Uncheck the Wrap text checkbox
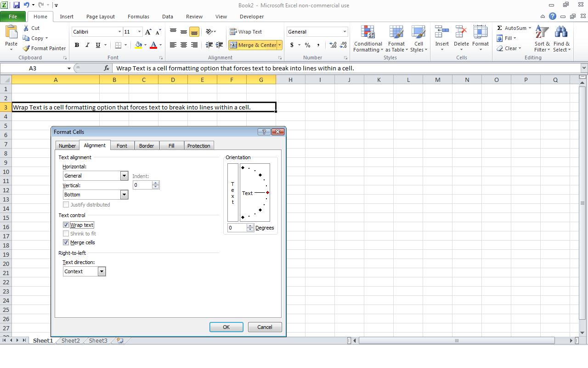588x368 pixels. (x=66, y=224)
